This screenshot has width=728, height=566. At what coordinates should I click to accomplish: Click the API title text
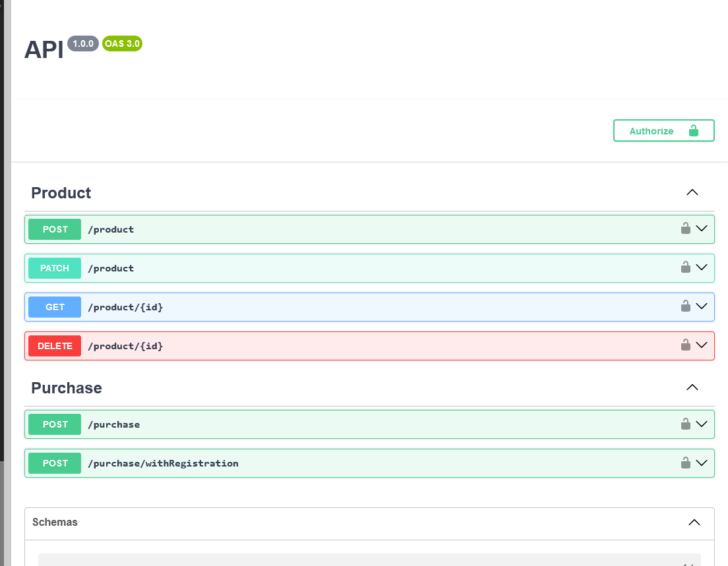(x=44, y=49)
